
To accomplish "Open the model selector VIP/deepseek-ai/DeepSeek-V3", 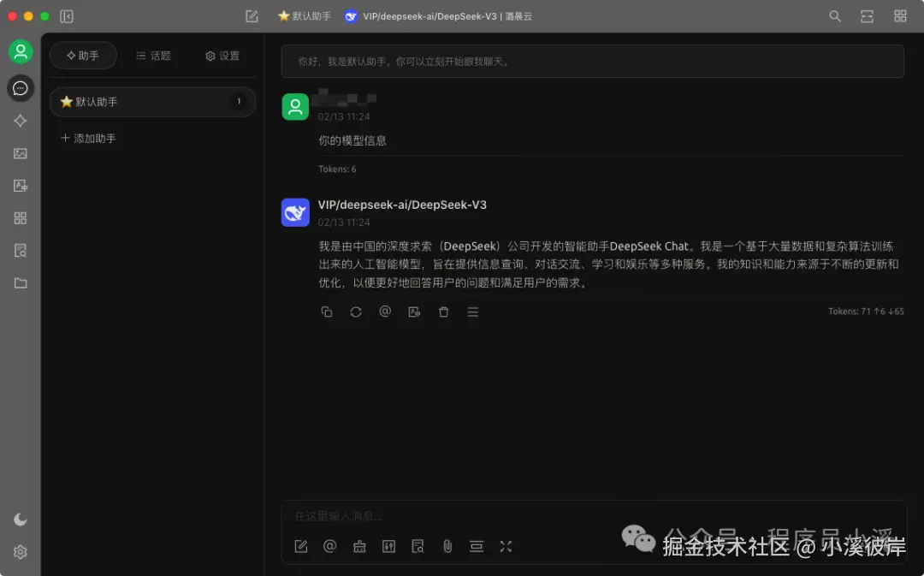I will 438,16.
